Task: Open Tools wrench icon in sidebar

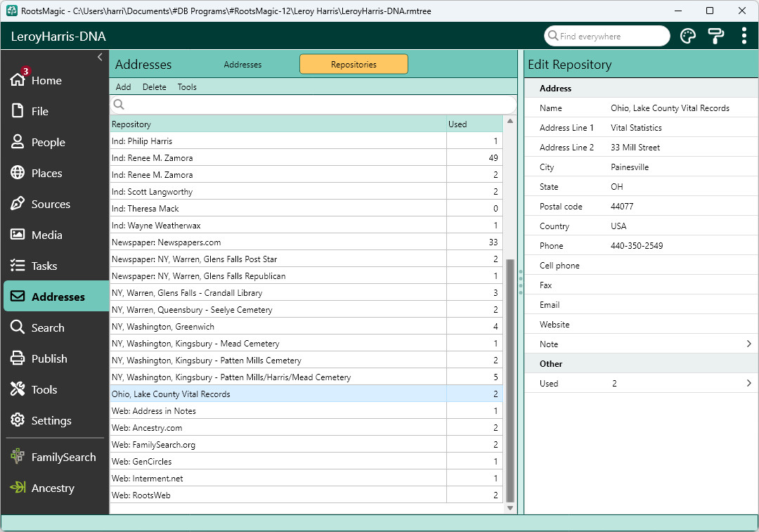Action: [18, 389]
